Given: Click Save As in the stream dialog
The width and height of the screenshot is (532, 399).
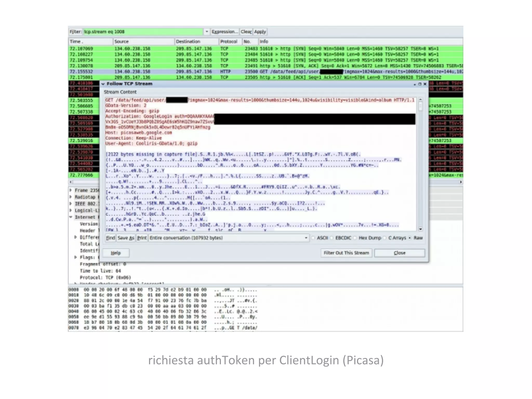Looking at the screenshot, I should tap(126, 238).
